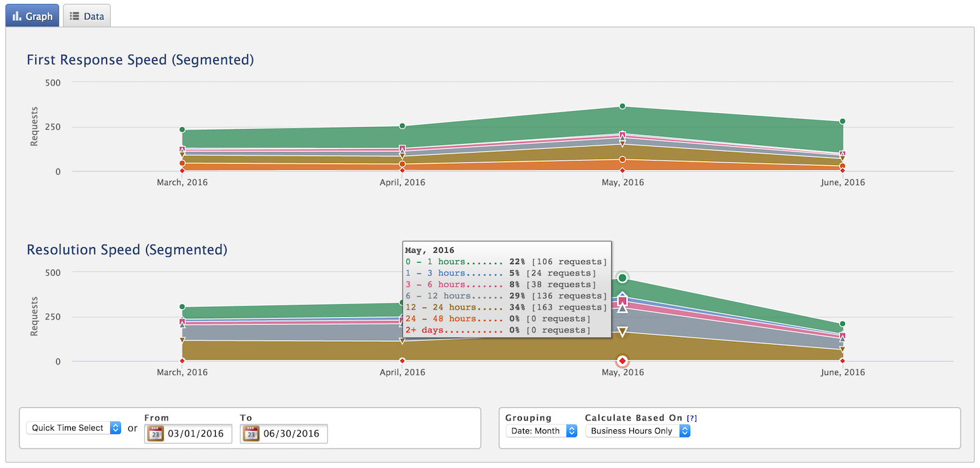Open the Data tab
980x468 pixels.
click(87, 16)
